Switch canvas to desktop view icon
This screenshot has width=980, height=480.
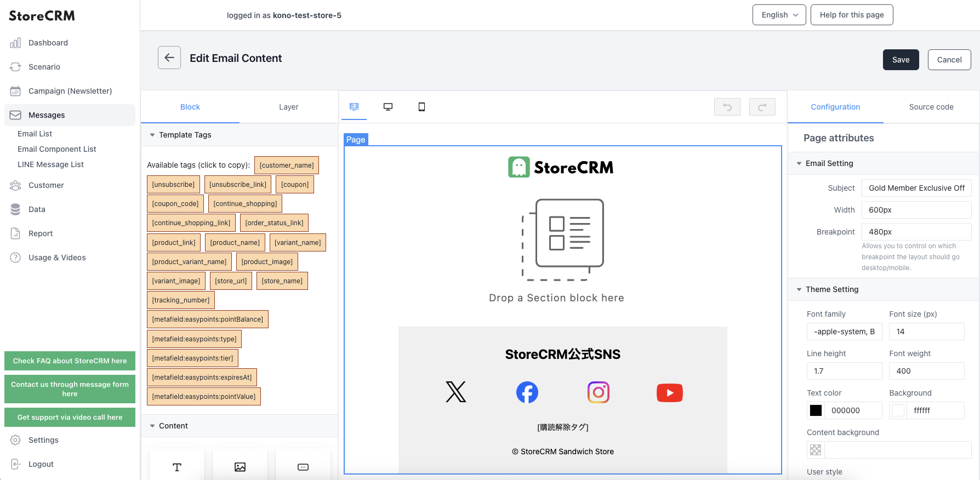click(x=388, y=107)
